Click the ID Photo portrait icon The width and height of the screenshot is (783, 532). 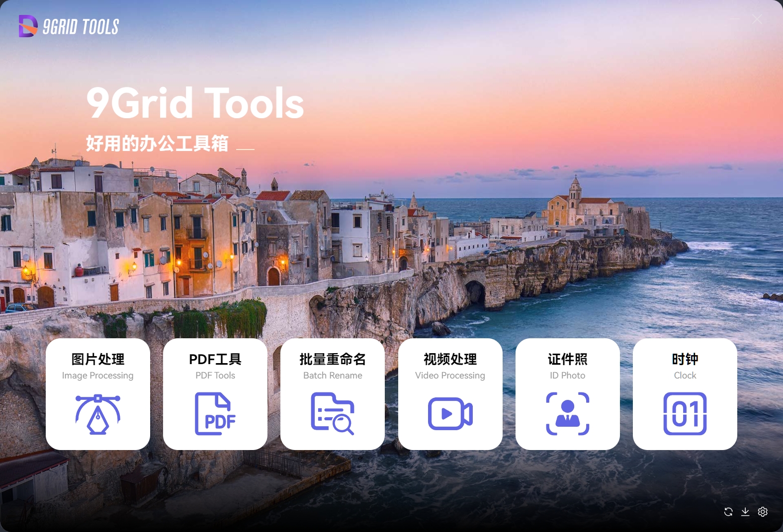567,414
